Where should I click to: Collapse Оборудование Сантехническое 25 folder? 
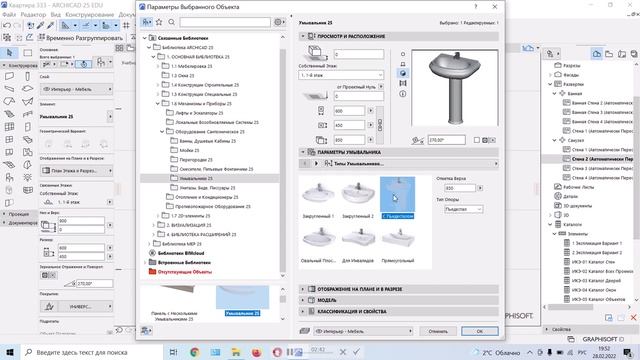coord(162,131)
